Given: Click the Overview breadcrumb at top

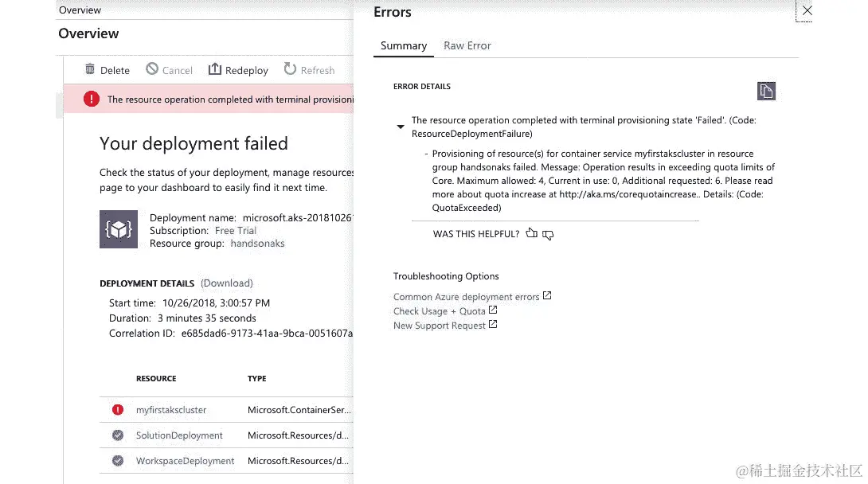Looking at the screenshot, I should [x=80, y=10].
